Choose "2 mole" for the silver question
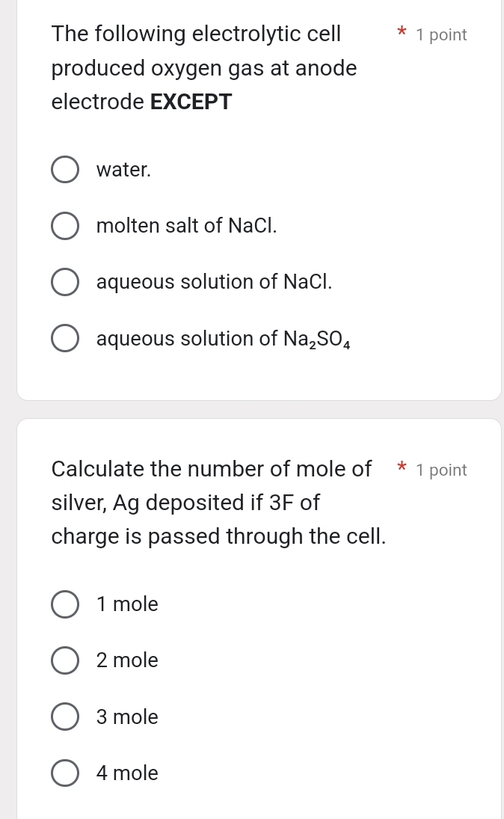 (x=65, y=660)
